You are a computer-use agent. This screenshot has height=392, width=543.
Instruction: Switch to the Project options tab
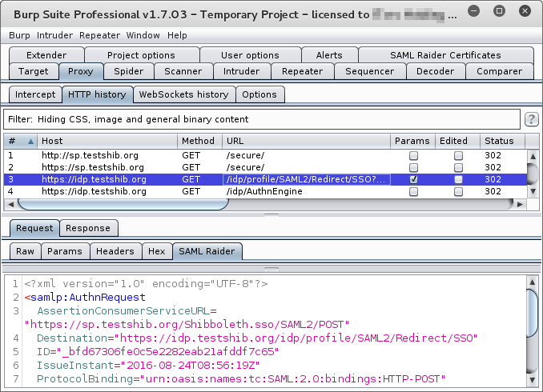[x=141, y=55]
